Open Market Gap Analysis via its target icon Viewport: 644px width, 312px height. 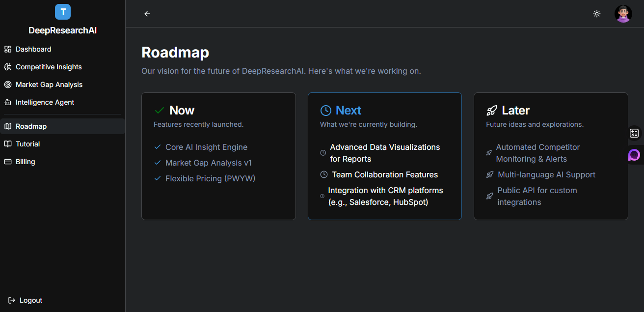tap(8, 85)
